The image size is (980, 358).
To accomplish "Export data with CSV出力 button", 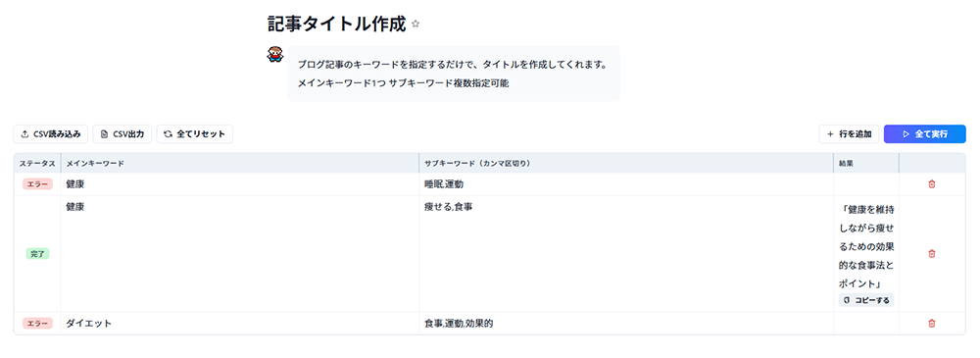I will pyautogui.click(x=122, y=134).
